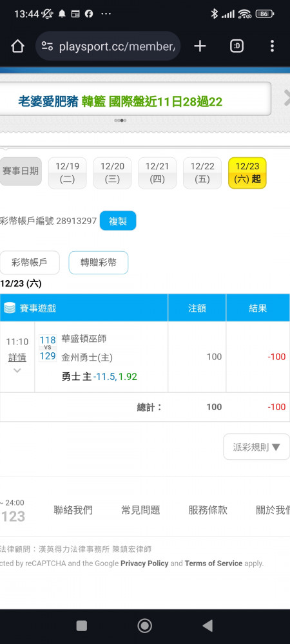Select the 12/19 (二) date tab

68,173
